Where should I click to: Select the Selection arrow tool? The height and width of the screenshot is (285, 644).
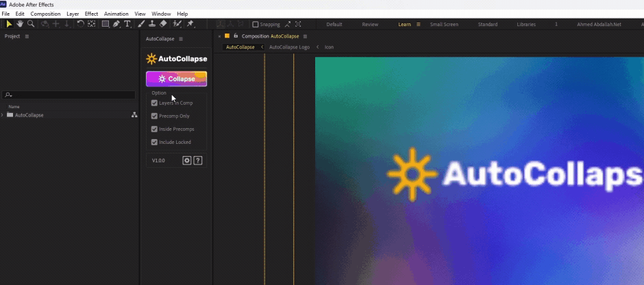(9, 24)
